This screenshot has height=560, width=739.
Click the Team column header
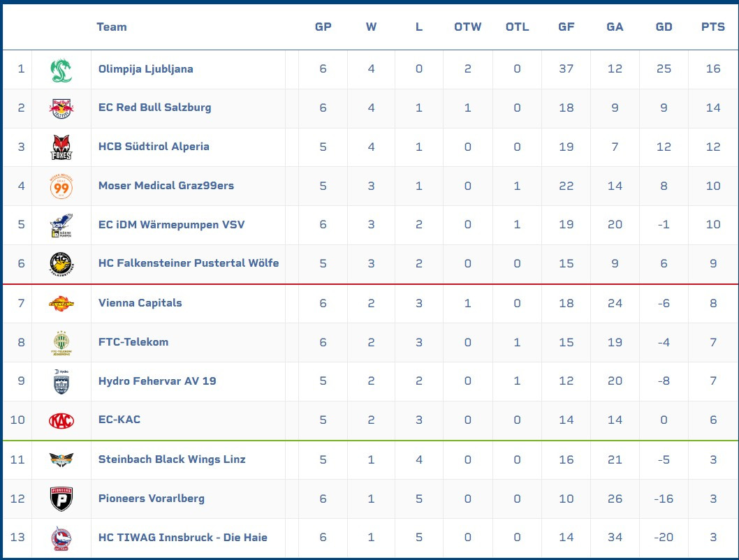tap(112, 27)
